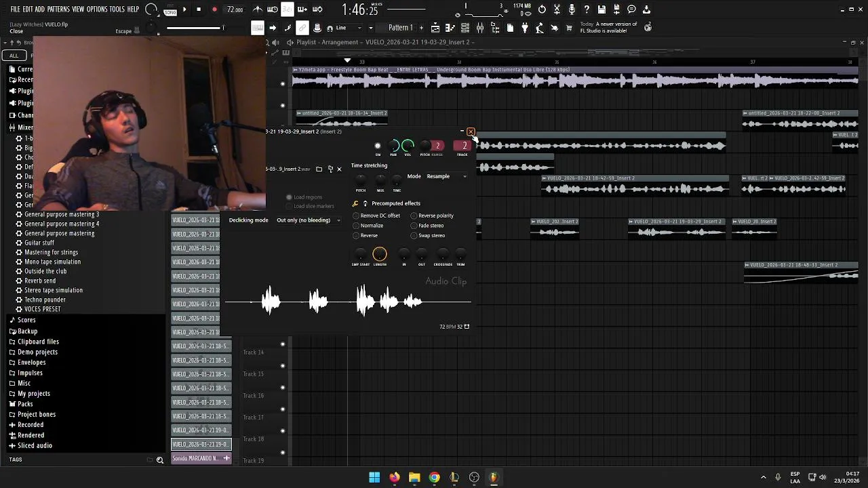Screen dimensions: 868x488
Task: Click the Play button in transport
Action: (x=184, y=9)
